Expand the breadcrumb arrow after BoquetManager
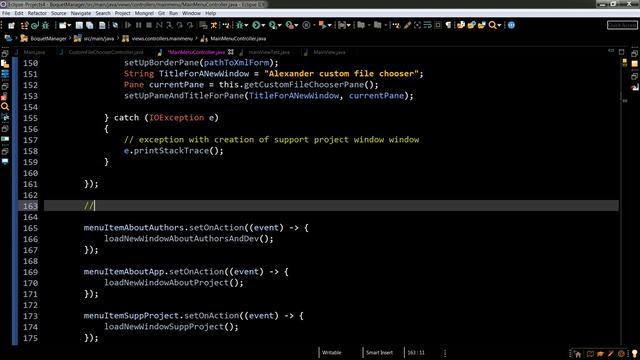Image resolution: width=640 pixels, height=360 pixels. [70, 38]
